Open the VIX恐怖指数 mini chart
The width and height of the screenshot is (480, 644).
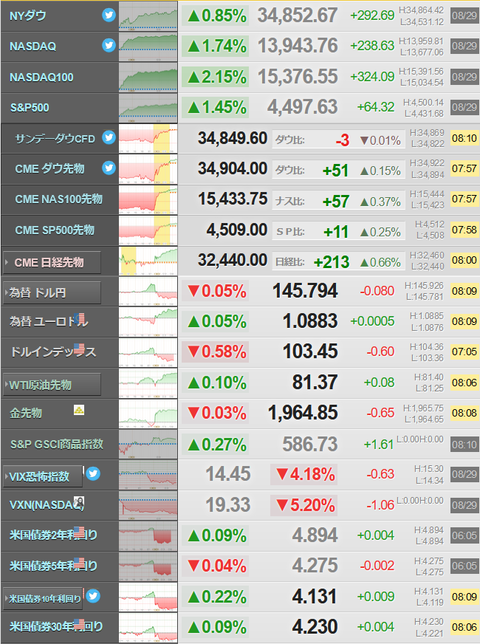[x=148, y=475]
